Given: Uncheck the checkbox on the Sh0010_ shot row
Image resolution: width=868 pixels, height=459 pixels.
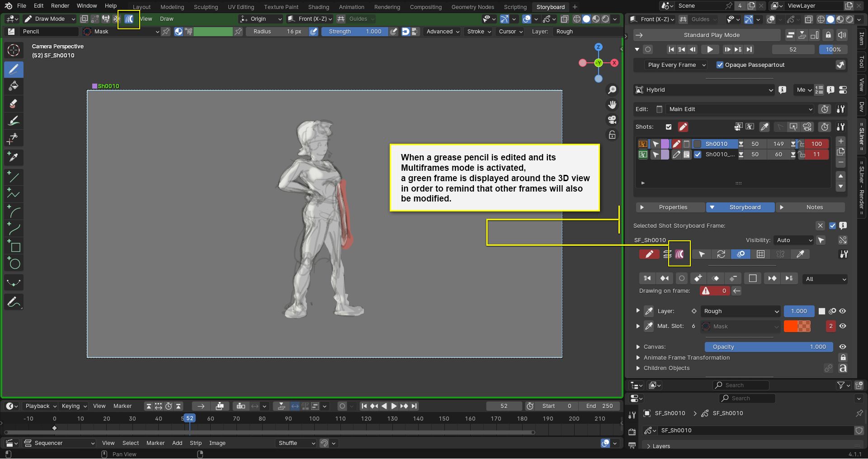Looking at the screenshot, I should pyautogui.click(x=698, y=155).
